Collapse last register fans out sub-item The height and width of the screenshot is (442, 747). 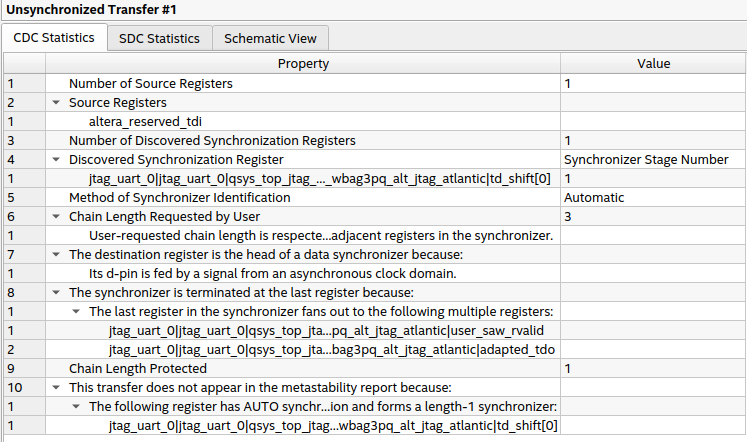(x=76, y=311)
